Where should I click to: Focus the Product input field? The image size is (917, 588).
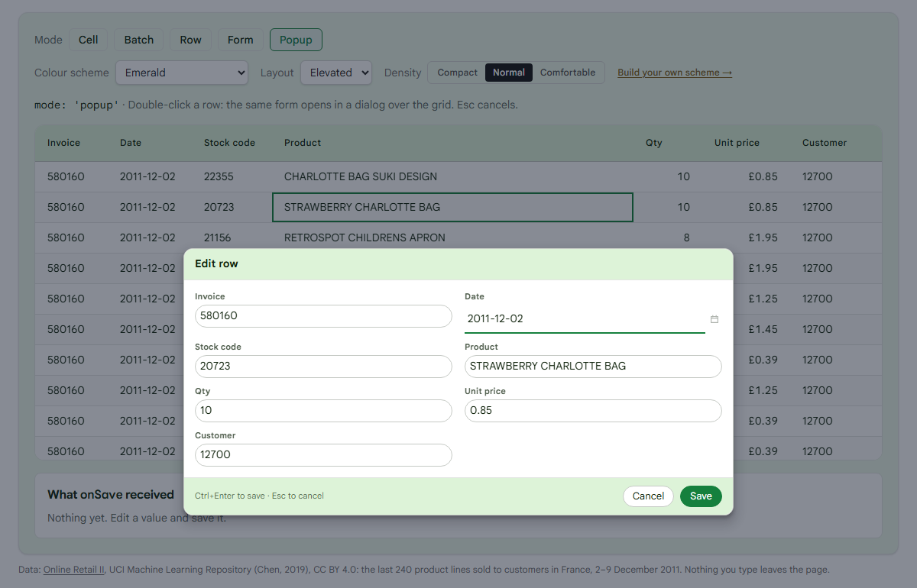point(593,367)
